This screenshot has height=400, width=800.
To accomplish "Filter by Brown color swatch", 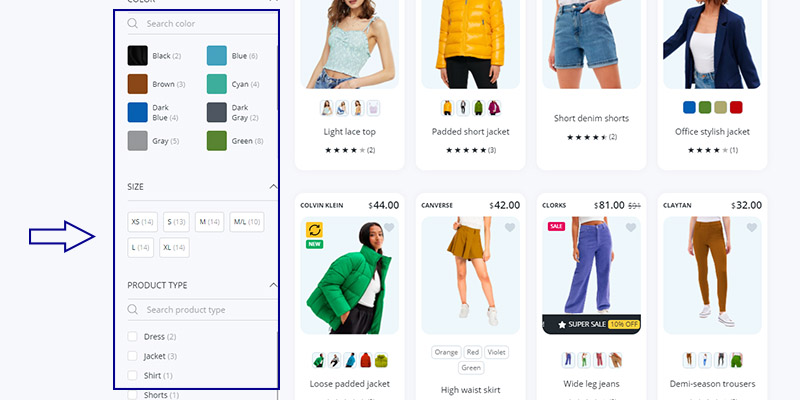I will point(138,84).
